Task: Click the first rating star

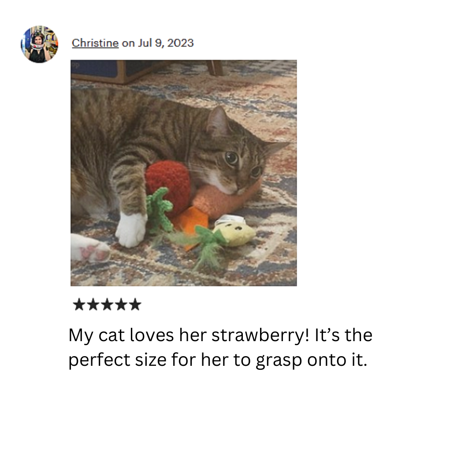Action: point(79,305)
